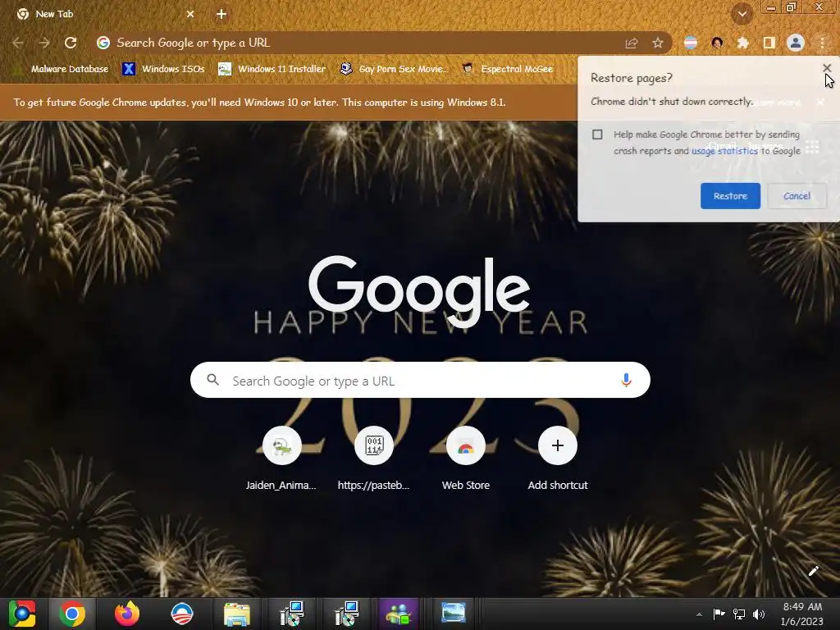840x630 pixels.
Task: Open Chrome's three-dot menu
Action: click(x=822, y=43)
